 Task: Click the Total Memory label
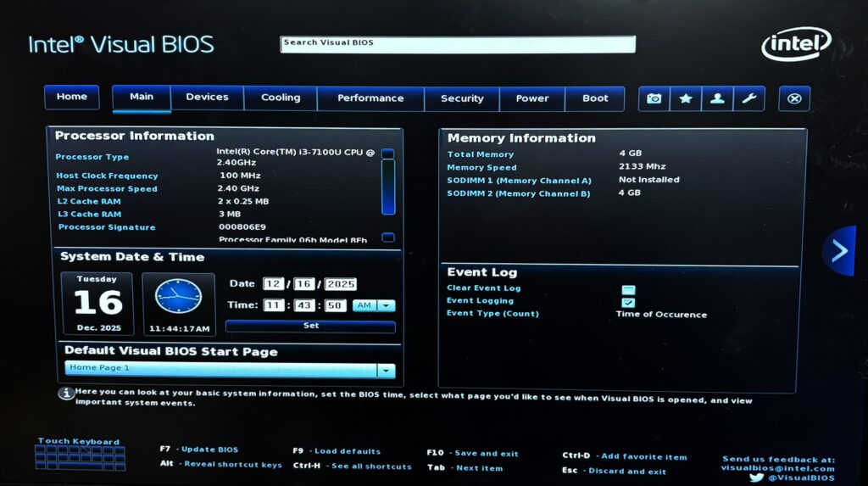(x=481, y=154)
